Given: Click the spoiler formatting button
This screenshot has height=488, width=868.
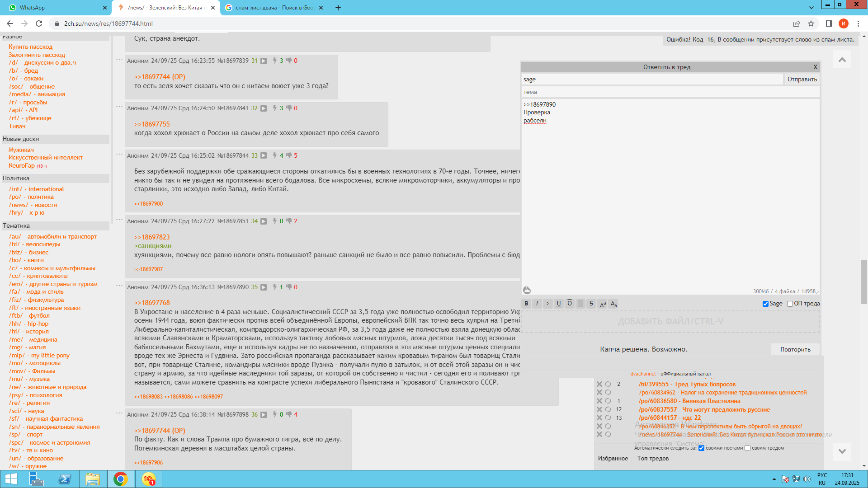Looking at the screenshot, I should pos(580,304).
